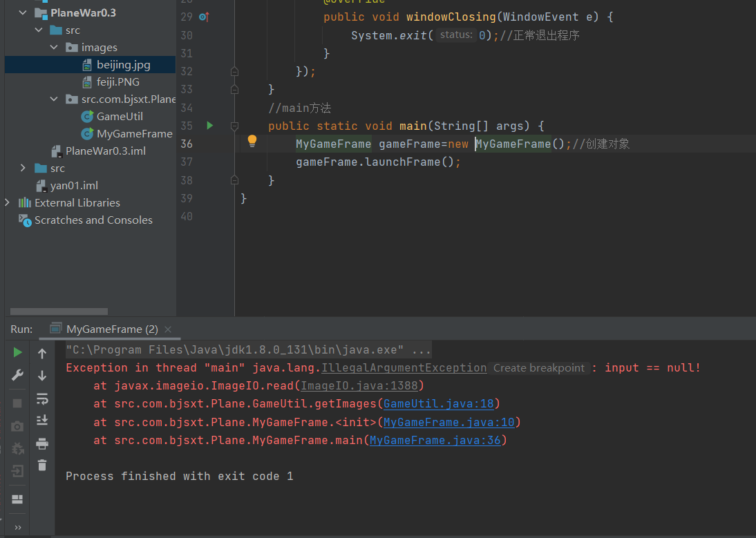756x538 pixels.
Task: Run main method via gutter arrow line 35
Action: tap(210, 126)
